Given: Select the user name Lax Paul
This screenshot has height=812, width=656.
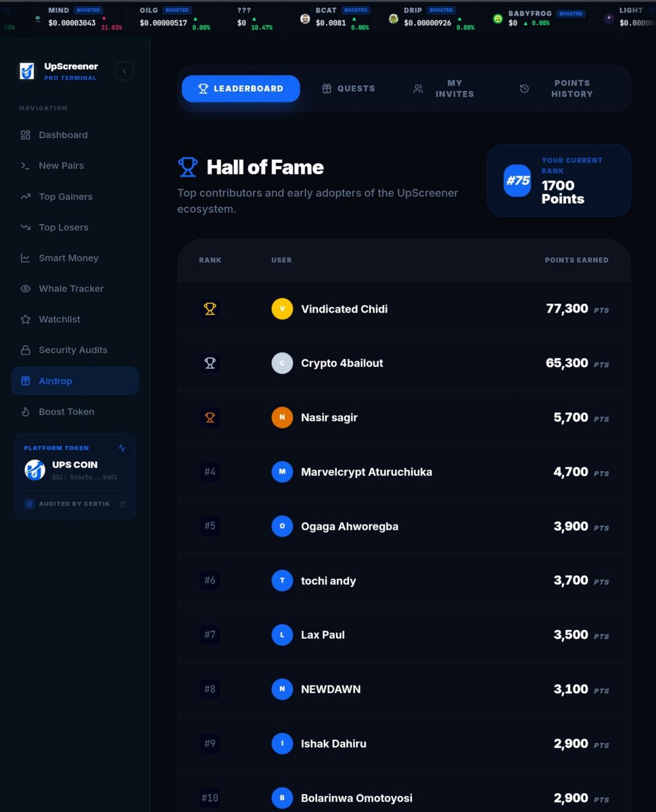Looking at the screenshot, I should tap(323, 635).
